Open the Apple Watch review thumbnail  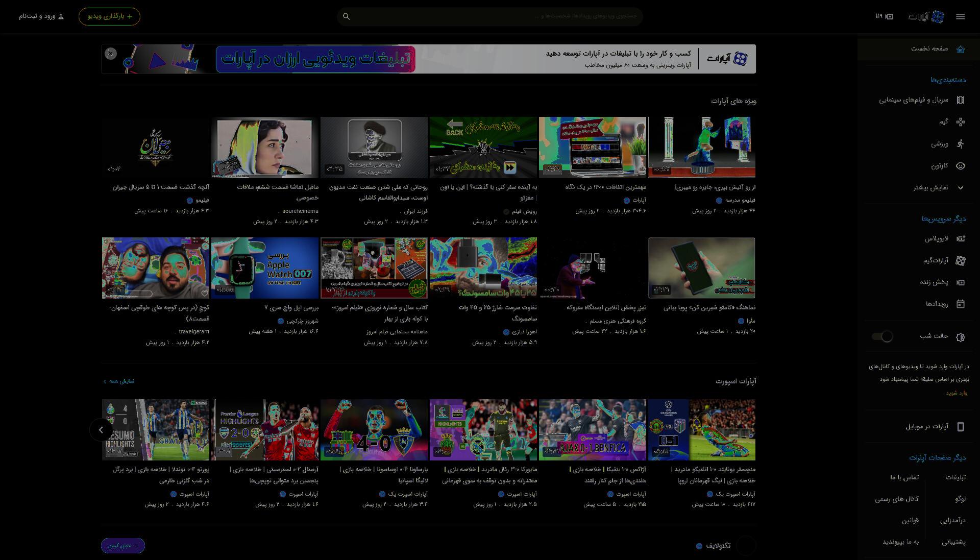[265, 268]
